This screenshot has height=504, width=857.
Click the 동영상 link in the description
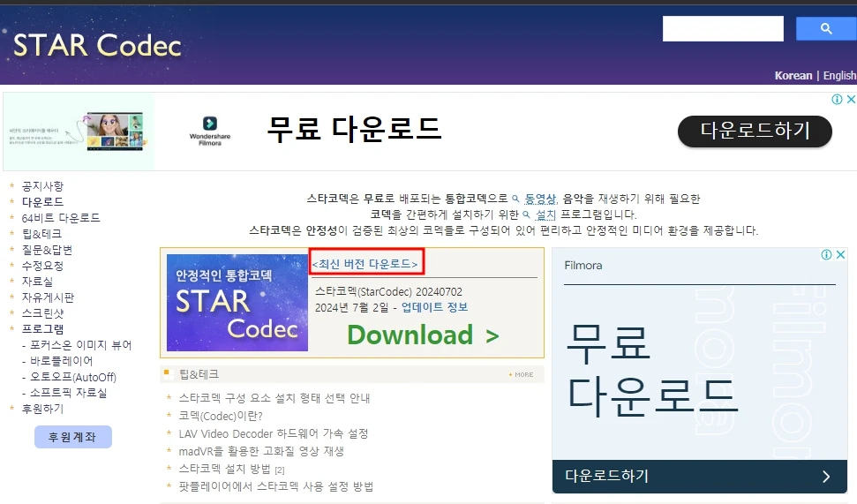click(540, 199)
